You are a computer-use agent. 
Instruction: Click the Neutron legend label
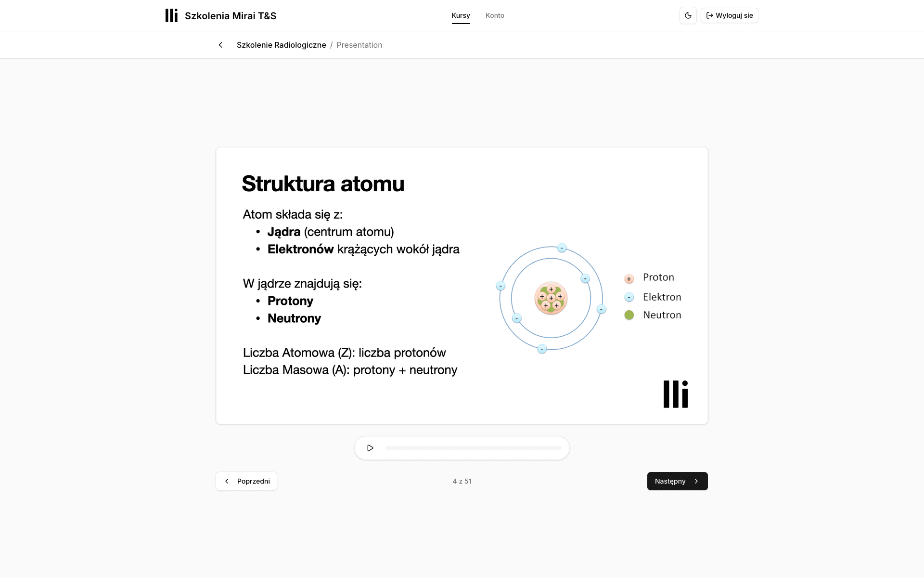pyautogui.click(x=662, y=315)
